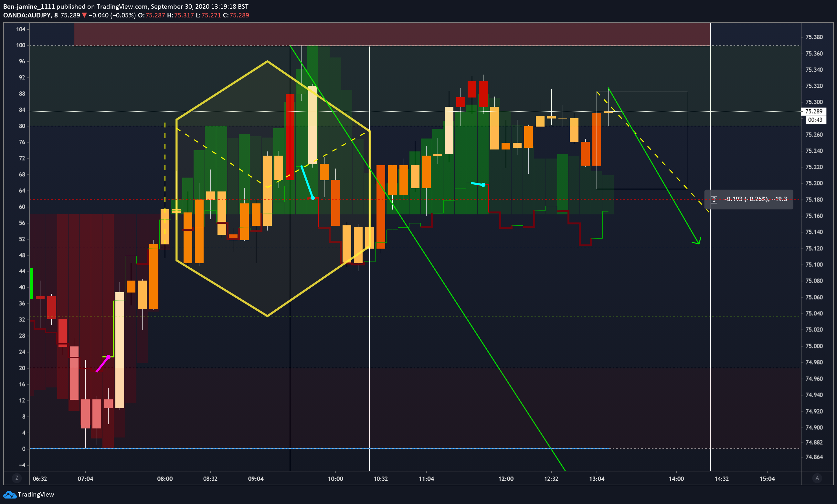The height and width of the screenshot is (504, 837).
Task: Click the 14:32 time axis label
Action: tap(722, 478)
